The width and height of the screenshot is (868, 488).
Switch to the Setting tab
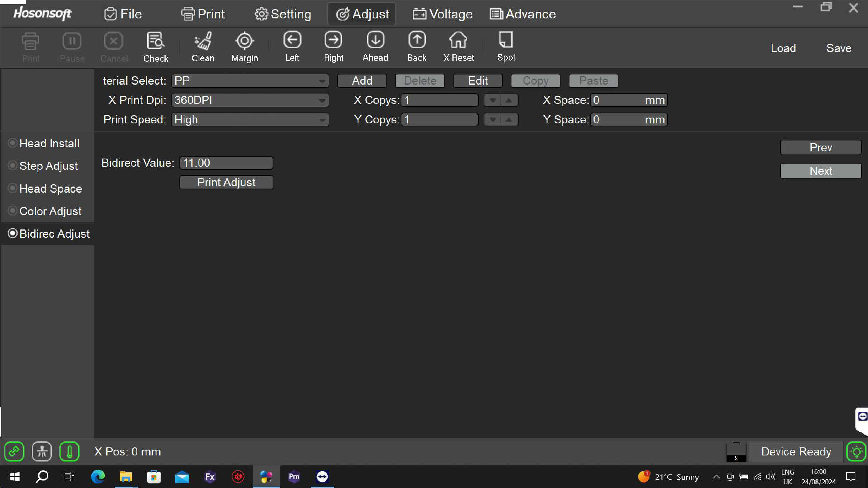click(x=283, y=14)
